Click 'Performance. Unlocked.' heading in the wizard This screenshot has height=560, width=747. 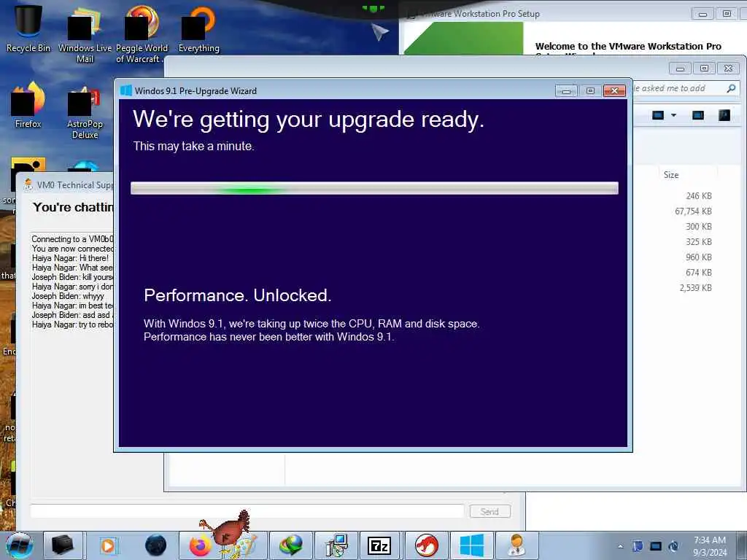237,295
